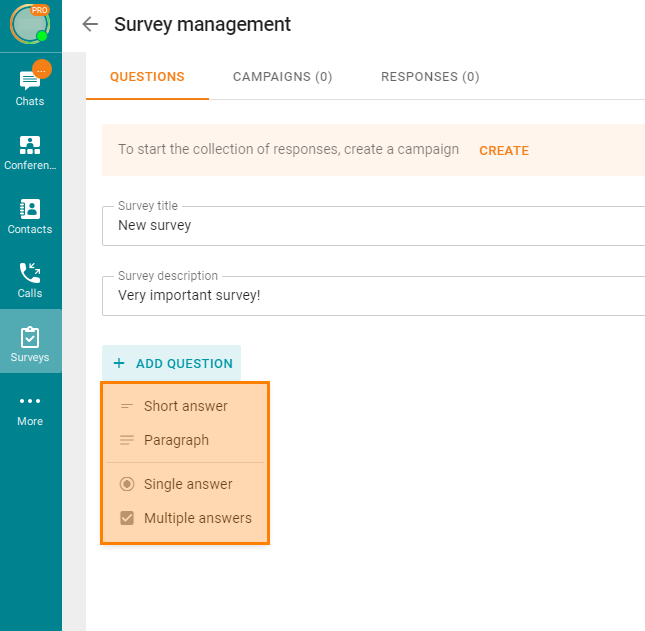Click the campaign notice text
The image size is (645, 631).
288,149
